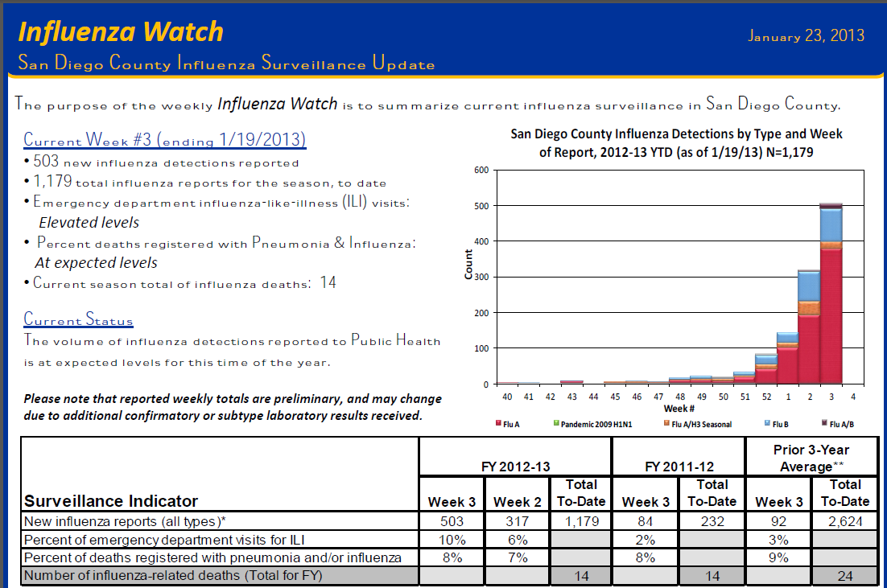Click the Prior 3-Year Average column header
The height and width of the screenshot is (588, 887).
pos(812,458)
